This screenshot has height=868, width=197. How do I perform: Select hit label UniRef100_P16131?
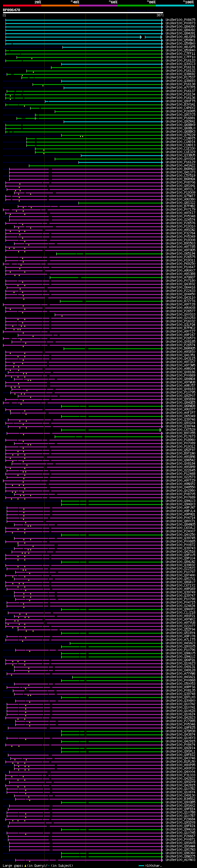click(x=180, y=67)
